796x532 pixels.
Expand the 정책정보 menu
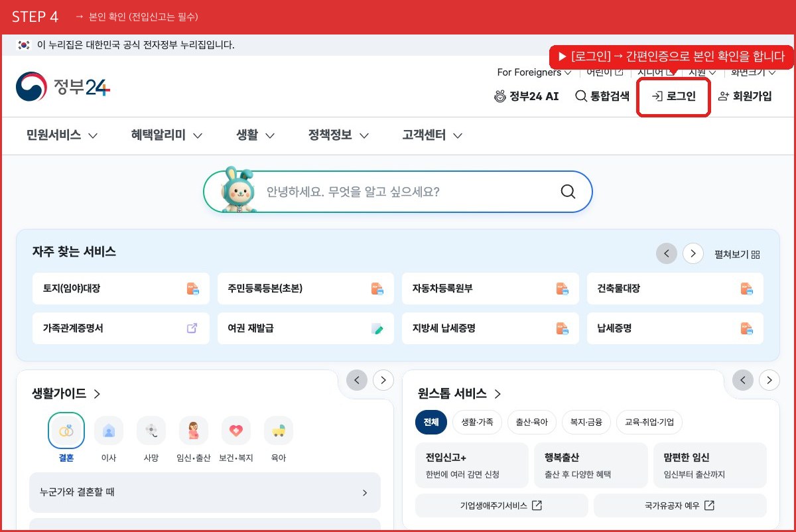click(x=338, y=135)
